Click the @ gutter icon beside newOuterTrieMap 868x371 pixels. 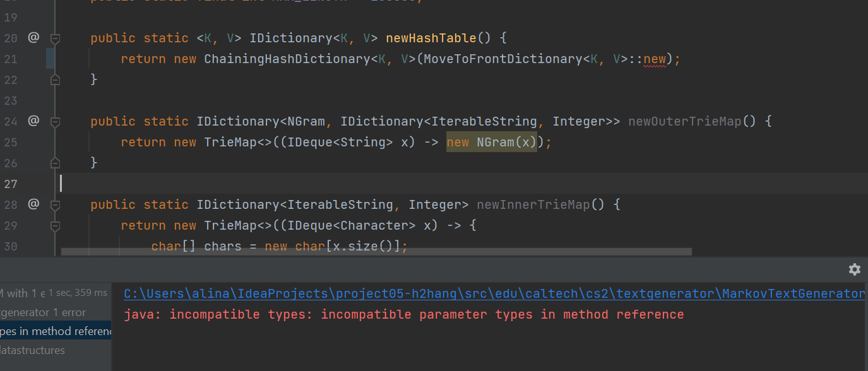(x=33, y=121)
